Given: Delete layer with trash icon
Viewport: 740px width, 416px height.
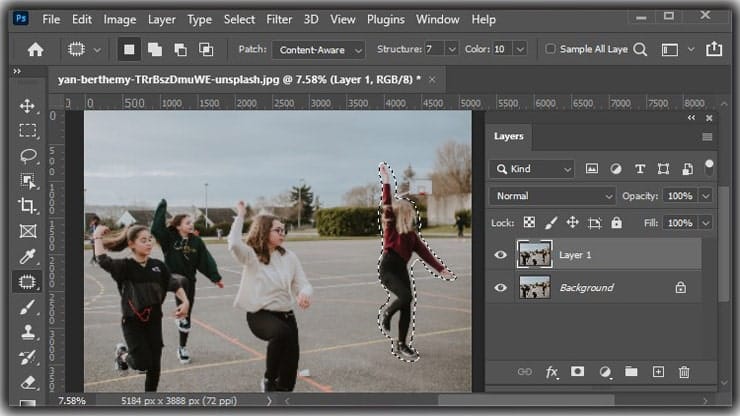Looking at the screenshot, I should (x=684, y=372).
